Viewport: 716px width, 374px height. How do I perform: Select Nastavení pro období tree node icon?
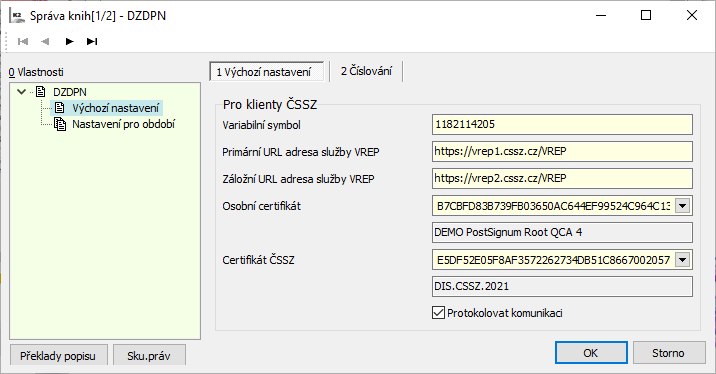[x=60, y=124]
